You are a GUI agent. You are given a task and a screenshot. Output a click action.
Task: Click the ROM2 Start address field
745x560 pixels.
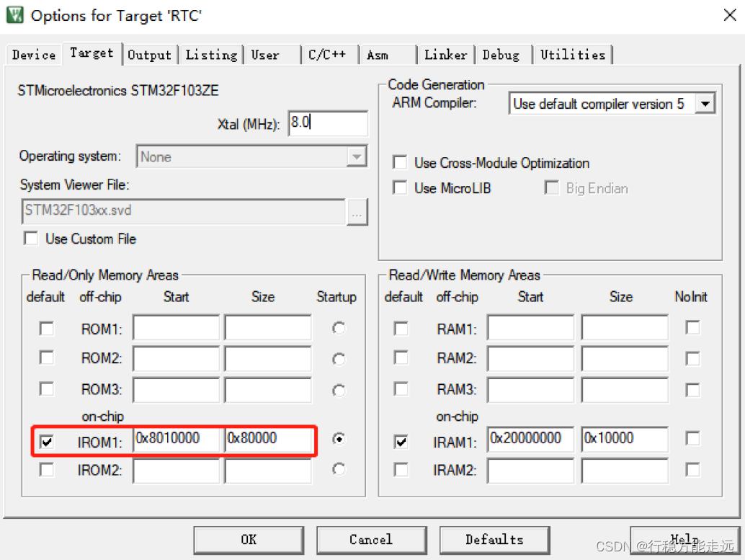pos(177,359)
